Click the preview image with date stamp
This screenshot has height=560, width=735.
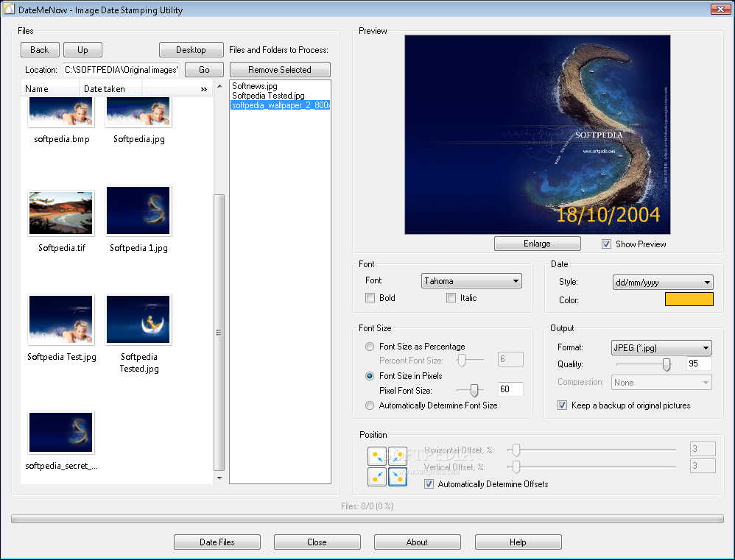(x=537, y=135)
